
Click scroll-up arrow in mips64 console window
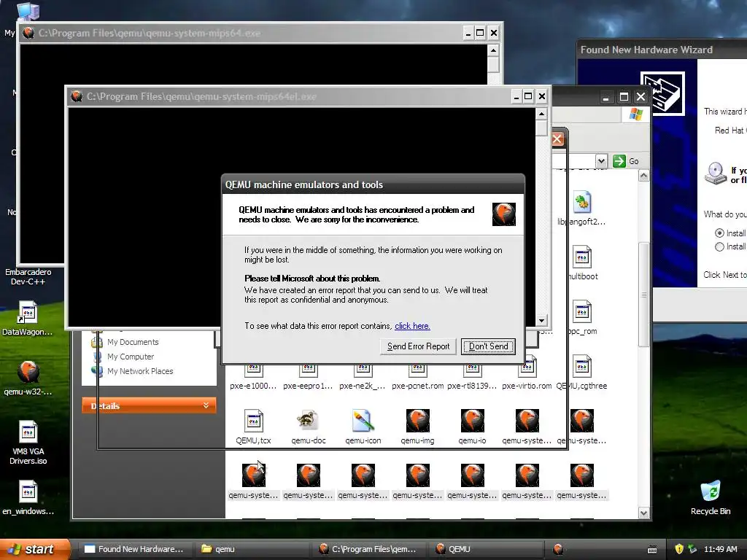click(x=494, y=50)
